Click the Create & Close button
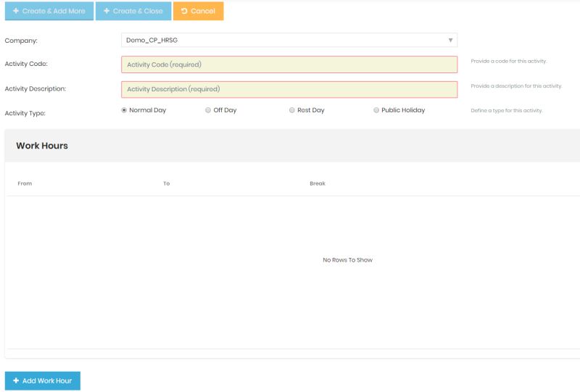This screenshot has width=580, height=392. (x=133, y=11)
